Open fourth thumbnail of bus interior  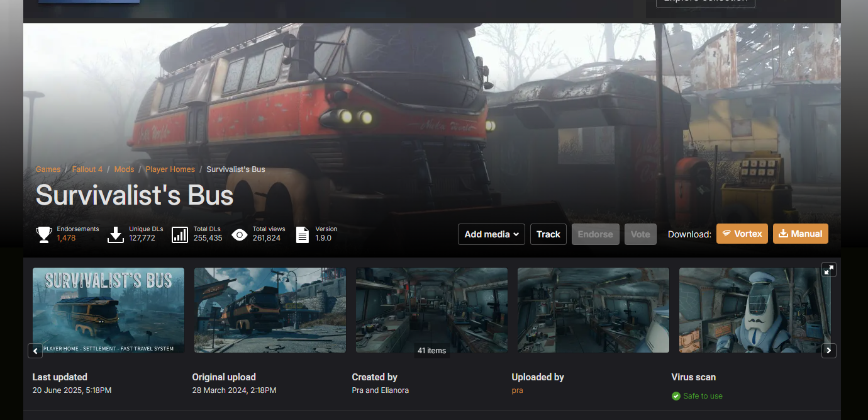click(593, 310)
